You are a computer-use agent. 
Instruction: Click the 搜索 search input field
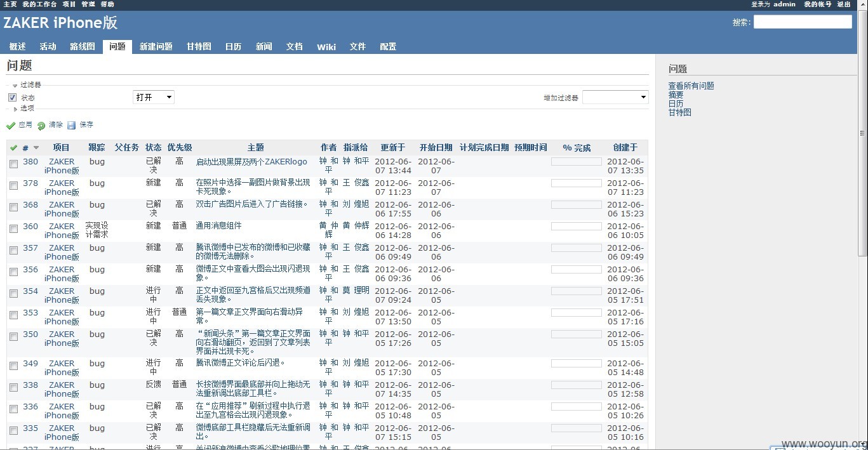click(x=803, y=22)
